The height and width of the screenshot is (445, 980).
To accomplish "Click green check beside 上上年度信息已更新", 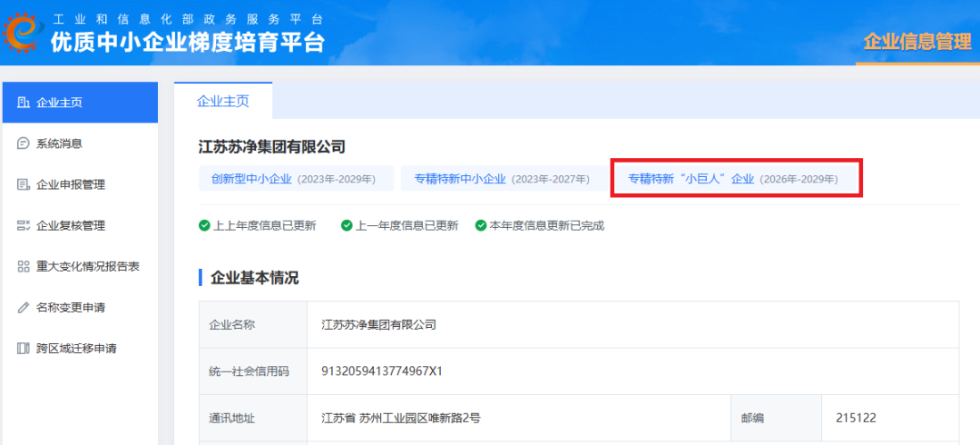I will [x=204, y=226].
